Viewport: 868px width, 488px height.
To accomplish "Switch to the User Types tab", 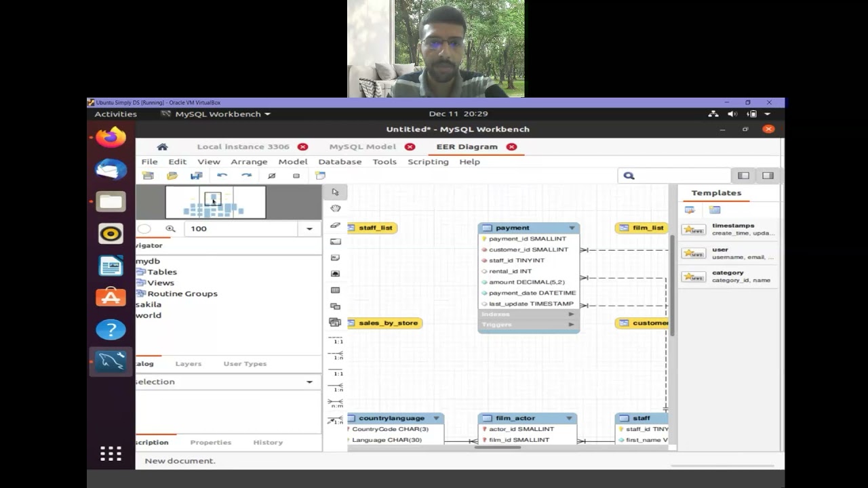I will (245, 364).
